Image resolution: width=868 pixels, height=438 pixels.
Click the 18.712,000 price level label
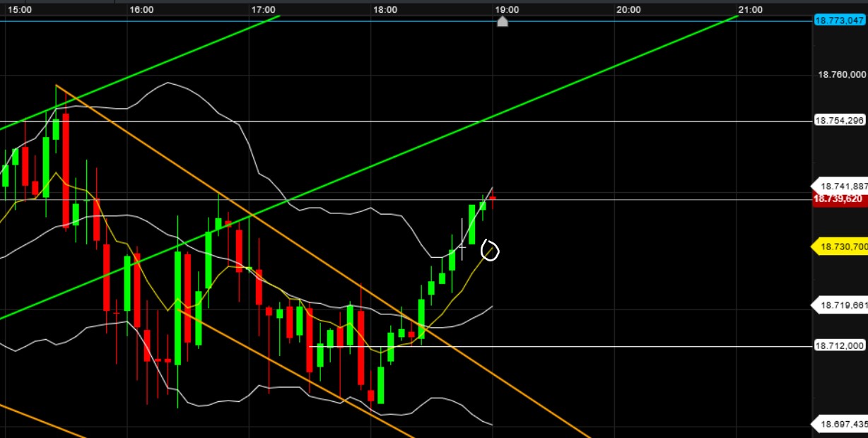coord(840,345)
